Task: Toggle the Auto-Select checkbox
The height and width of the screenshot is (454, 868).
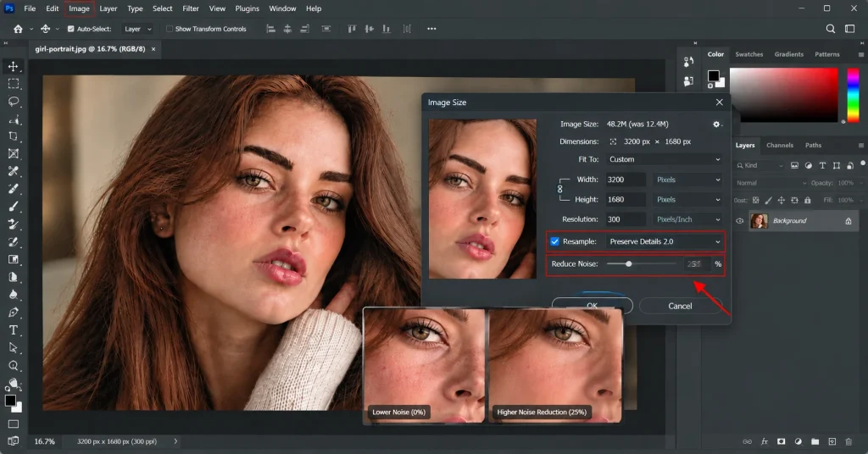Action: [71, 29]
